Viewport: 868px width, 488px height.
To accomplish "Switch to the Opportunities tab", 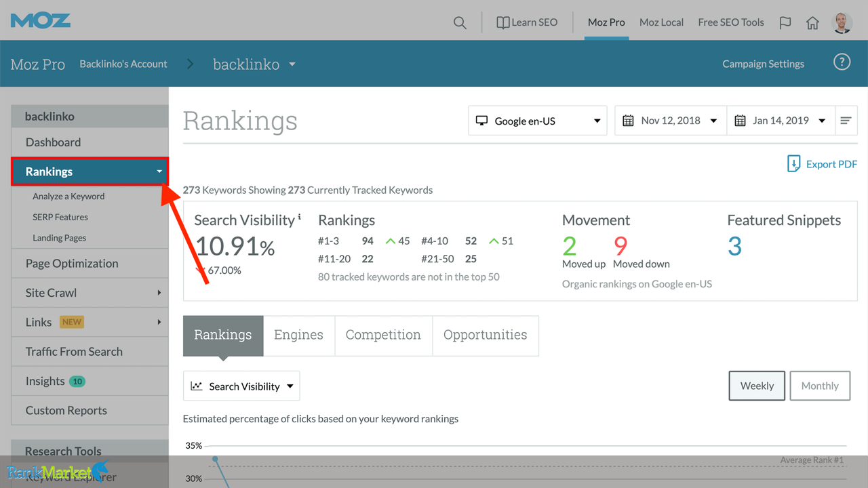I will click(486, 335).
